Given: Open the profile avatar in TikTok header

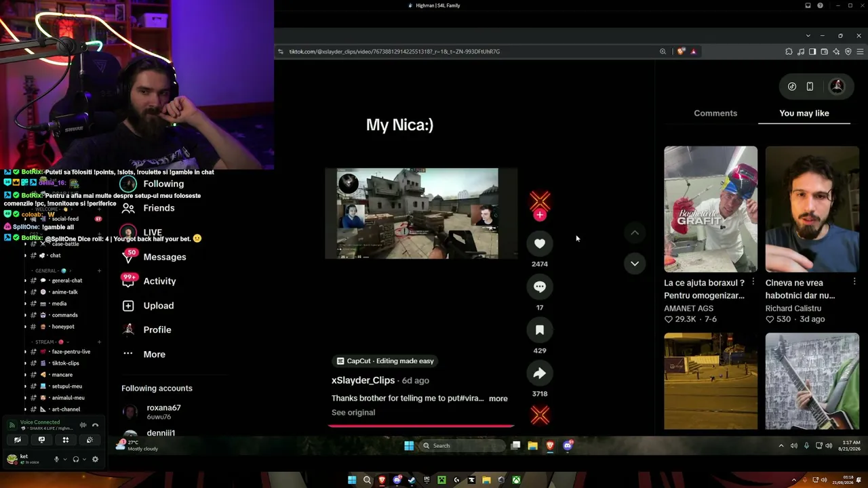Looking at the screenshot, I should click(837, 86).
